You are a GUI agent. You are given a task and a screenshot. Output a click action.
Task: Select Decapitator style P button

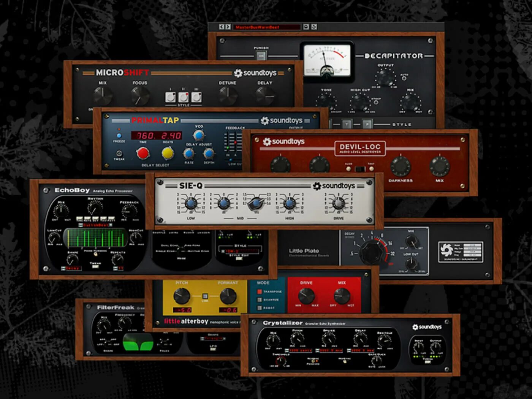[367, 124]
